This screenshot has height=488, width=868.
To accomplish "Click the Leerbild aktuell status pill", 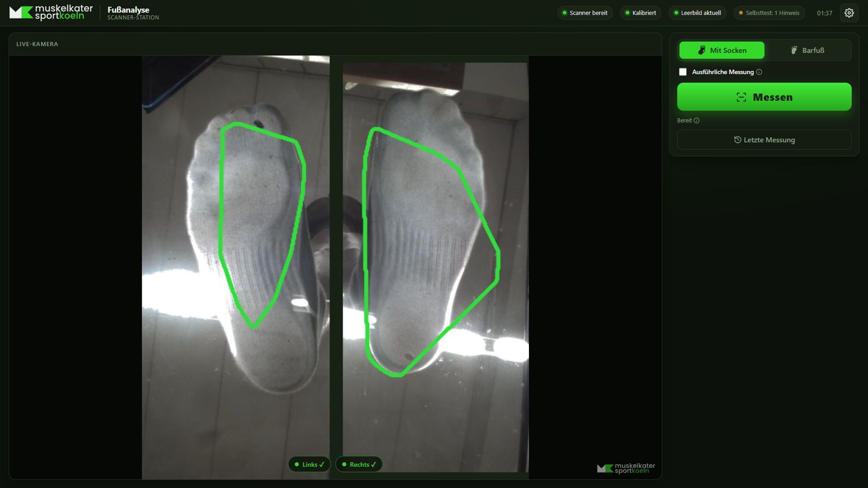I will coord(697,13).
